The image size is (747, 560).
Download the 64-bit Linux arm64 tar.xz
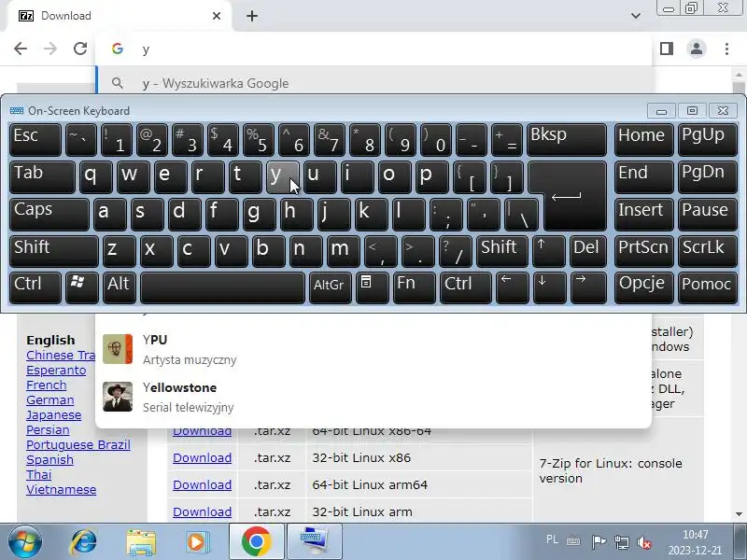click(202, 484)
